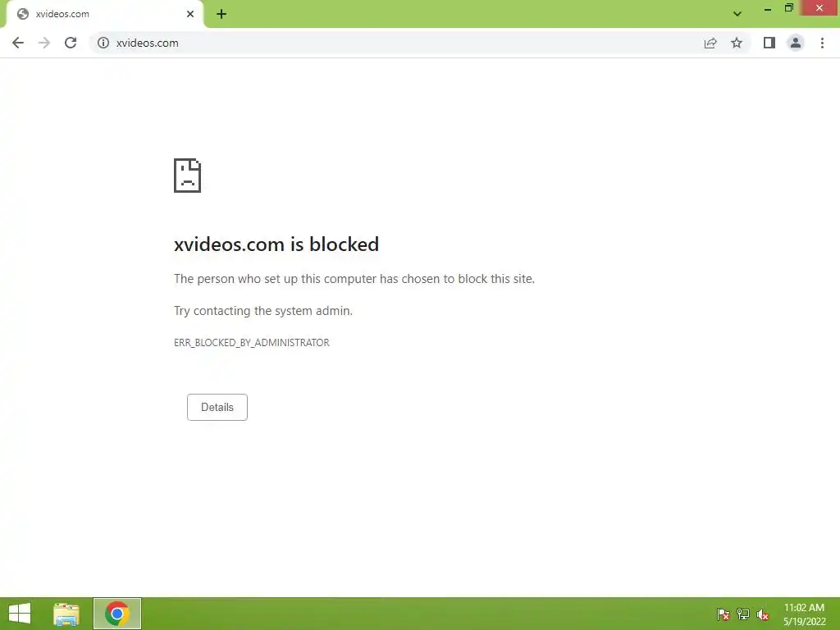Image resolution: width=840 pixels, height=630 pixels.
Task: Click the forward navigation arrow
Action: tap(44, 43)
